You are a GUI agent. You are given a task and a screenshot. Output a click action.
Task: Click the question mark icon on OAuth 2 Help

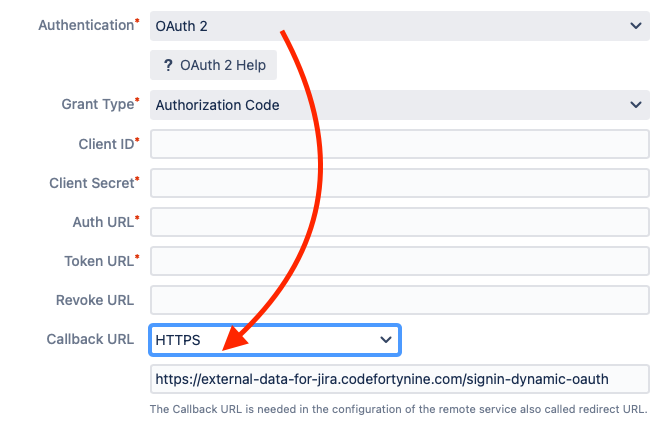(x=168, y=65)
